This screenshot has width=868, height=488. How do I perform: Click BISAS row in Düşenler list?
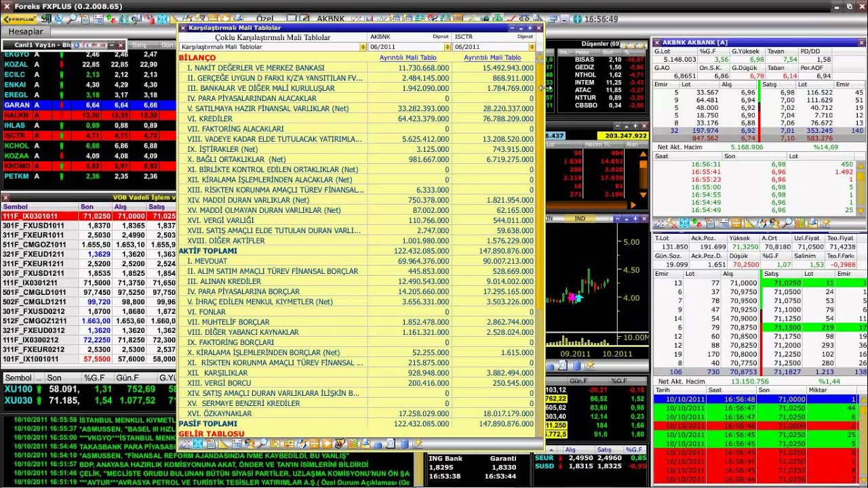point(601,60)
